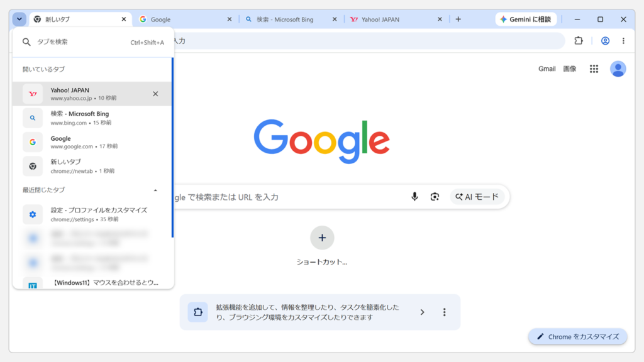Switch to the 新しいタブ tab
The height and width of the screenshot is (362, 644).
click(80, 19)
